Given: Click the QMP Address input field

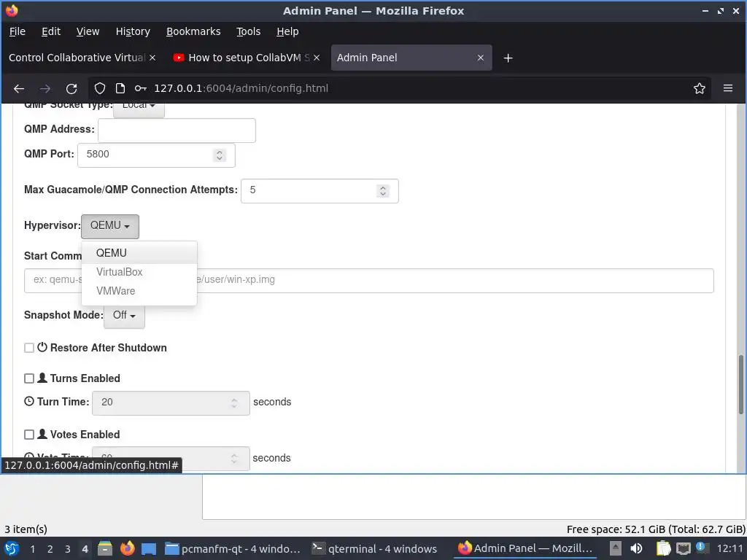Looking at the screenshot, I should 177,131.
